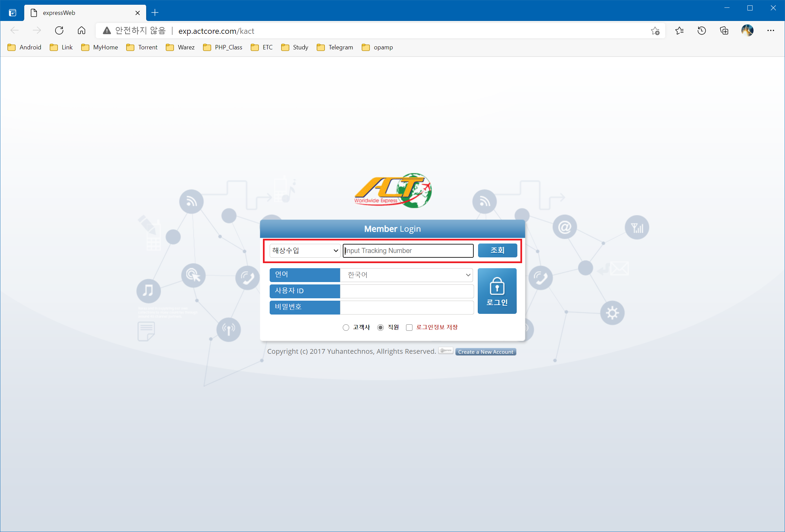The height and width of the screenshot is (532, 785).
Task: Open the PHP_Class bookmarks folder
Action: [x=223, y=47]
